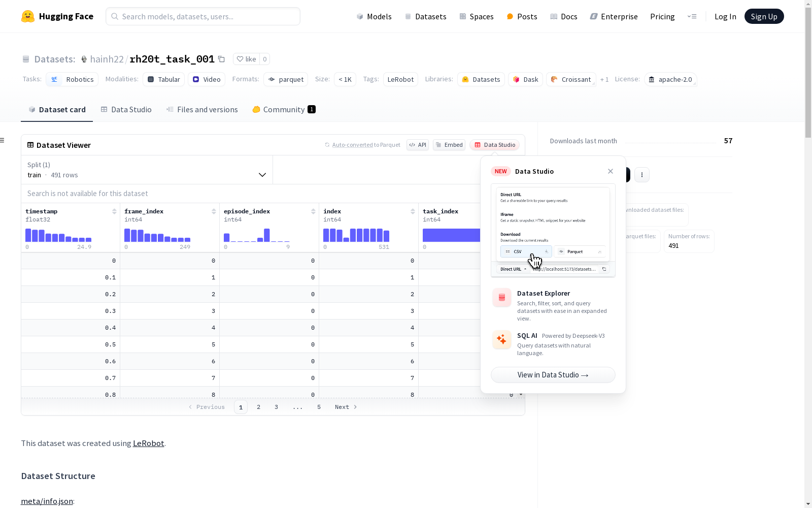Close the Data Studio popup
812x508 pixels.
(x=611, y=171)
